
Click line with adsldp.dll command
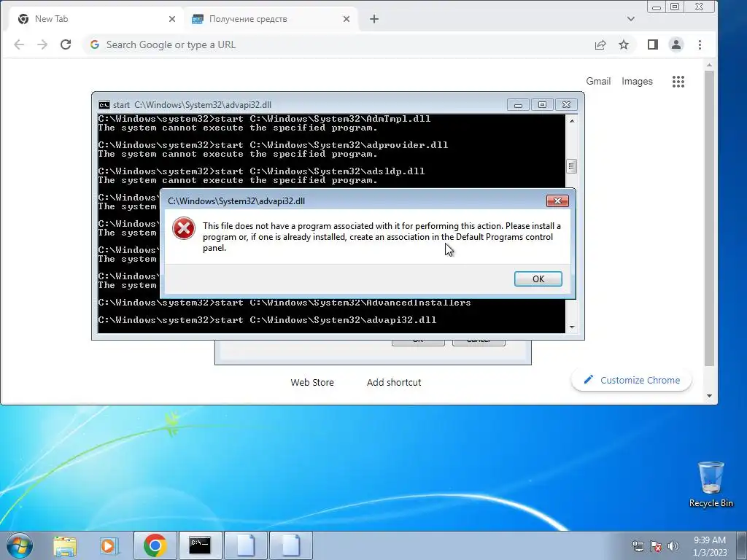(x=261, y=171)
